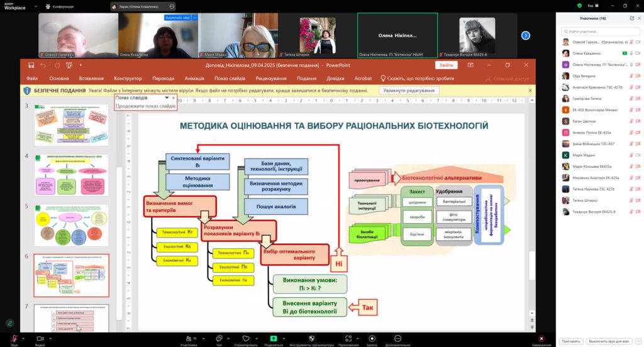Viewport: 644px width, 347px height.
Task: Click green Поделиться share screen icon
Action: (274, 338)
